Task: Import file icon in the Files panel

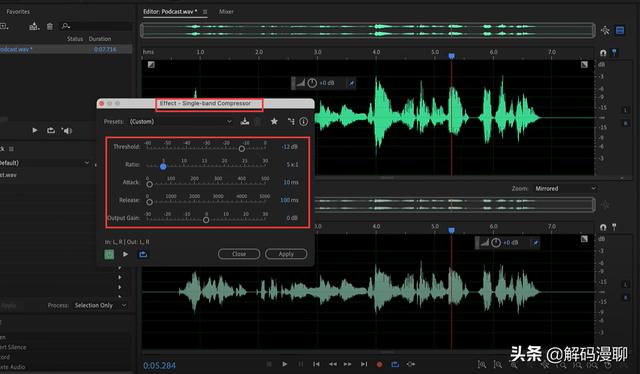Action: tap(34, 27)
